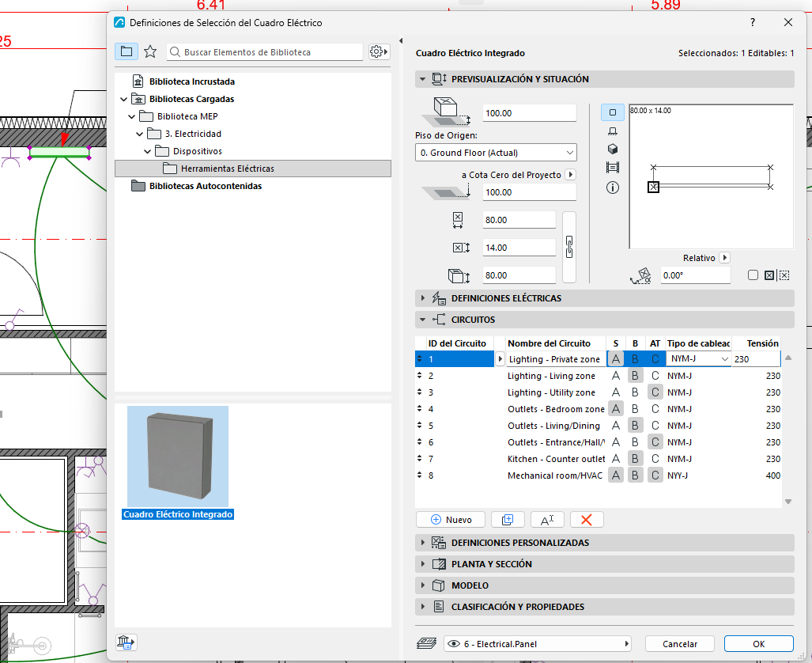Select Herramientas Eléctricas folder
The width and height of the screenshot is (812, 663).
(x=253, y=169)
